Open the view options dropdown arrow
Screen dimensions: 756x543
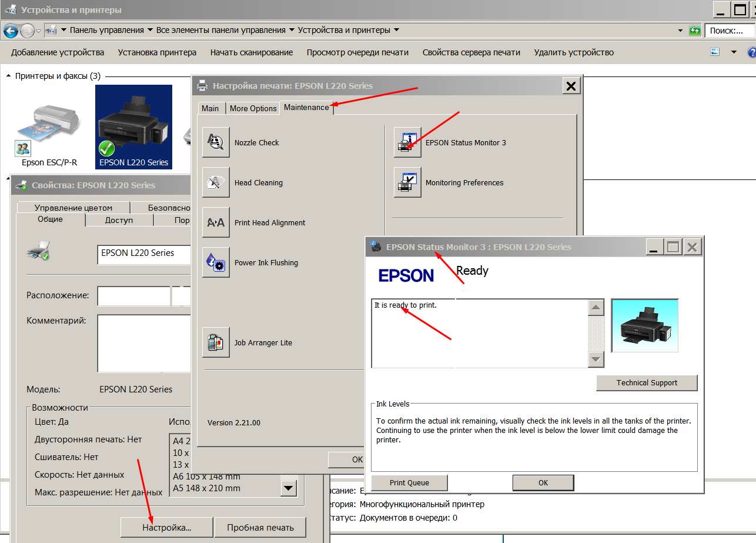[x=734, y=52]
